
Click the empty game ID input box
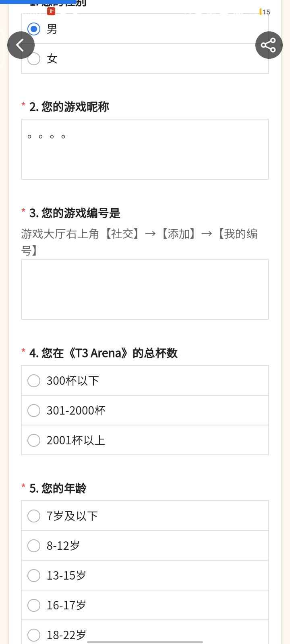145,289
